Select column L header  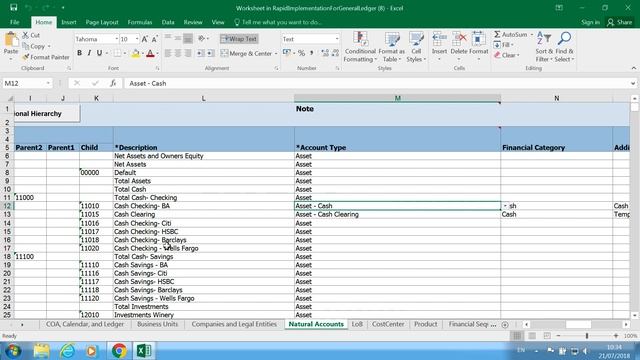(203, 98)
